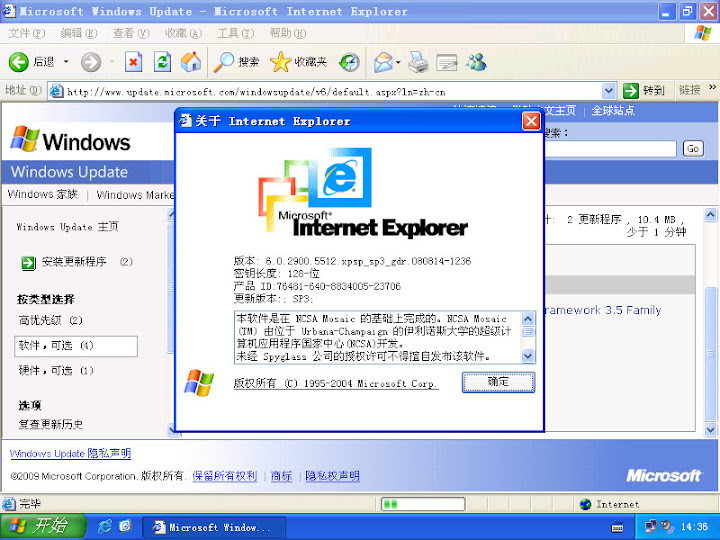The height and width of the screenshot is (540, 720).
Task: Open the 隐私权声明 footer link
Action: tap(332, 476)
